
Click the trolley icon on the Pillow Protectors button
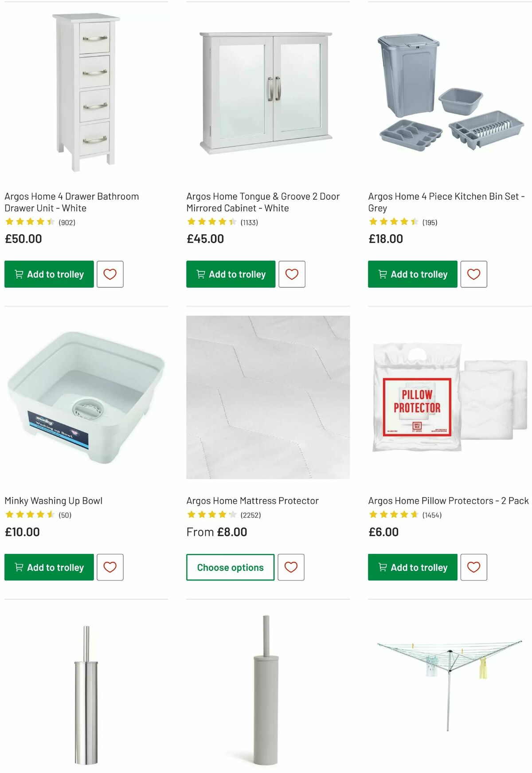coord(382,567)
